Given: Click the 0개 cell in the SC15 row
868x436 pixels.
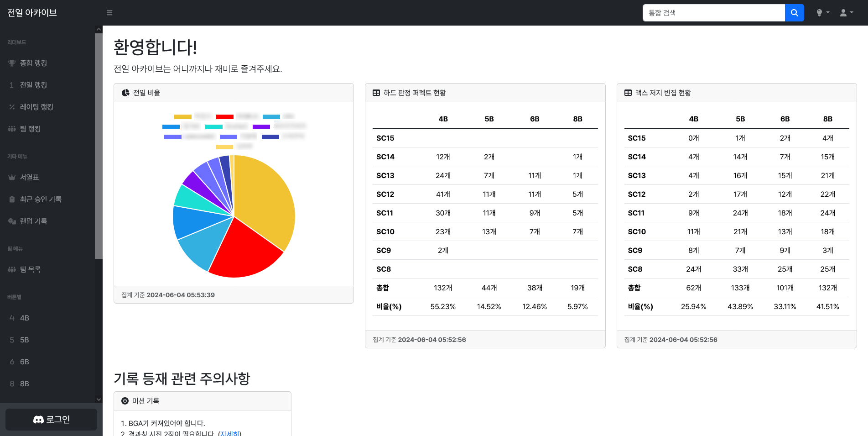Looking at the screenshot, I should (693, 138).
